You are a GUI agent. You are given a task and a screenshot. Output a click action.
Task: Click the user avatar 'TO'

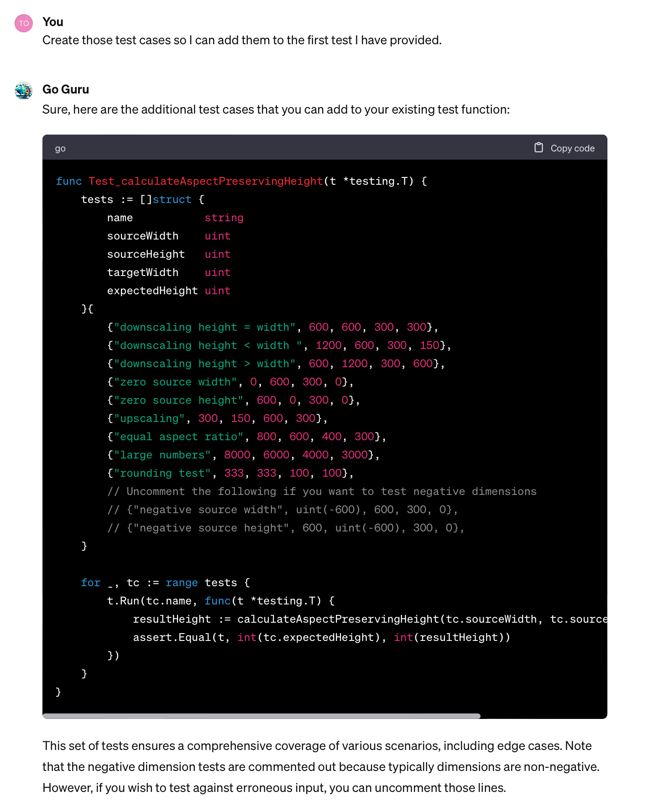(x=24, y=23)
